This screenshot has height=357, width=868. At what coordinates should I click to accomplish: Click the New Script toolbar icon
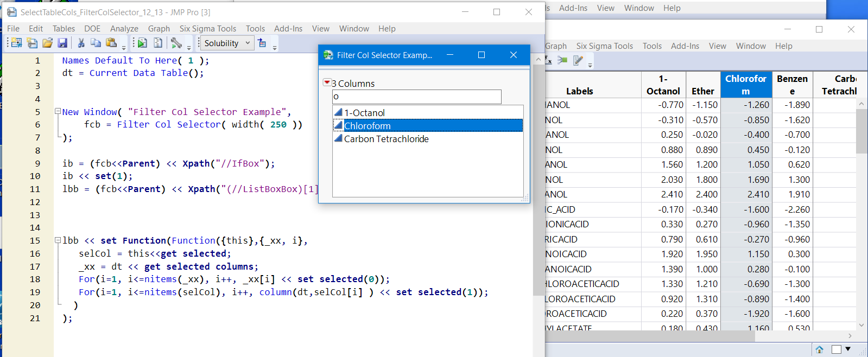click(32, 43)
